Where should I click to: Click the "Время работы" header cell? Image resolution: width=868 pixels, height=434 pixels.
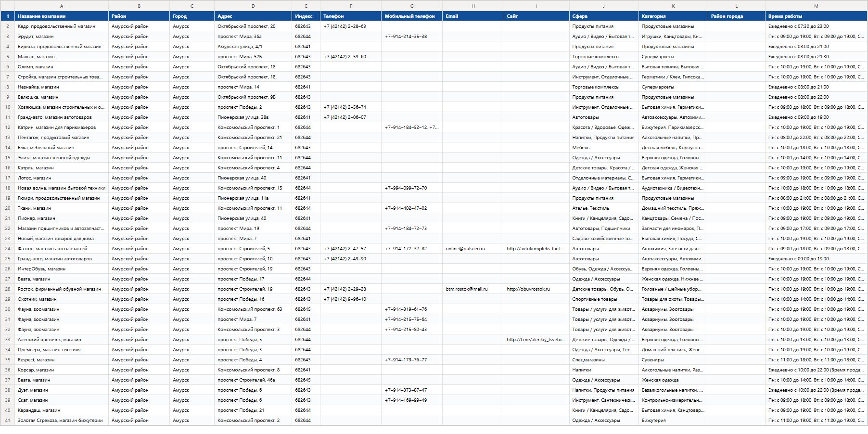pos(817,16)
